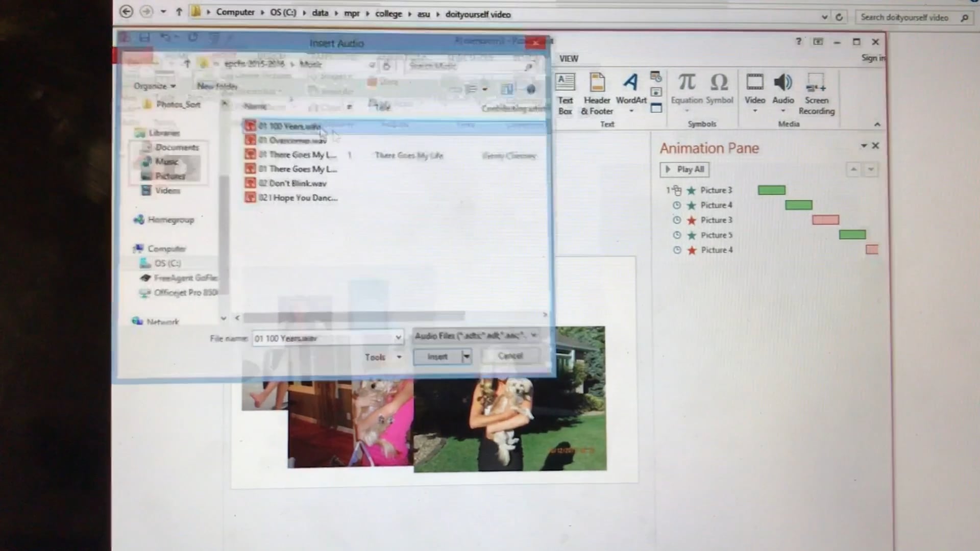
Task: Open the Insert button dropdown arrow
Action: 466,357
